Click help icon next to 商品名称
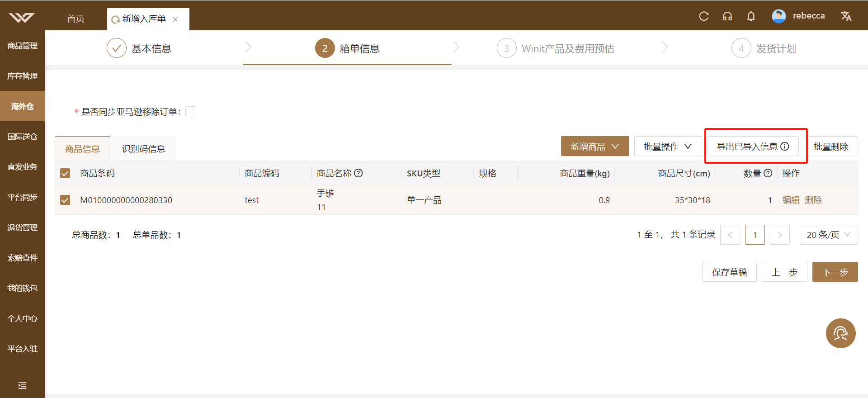The width and height of the screenshot is (868, 398). tap(358, 173)
